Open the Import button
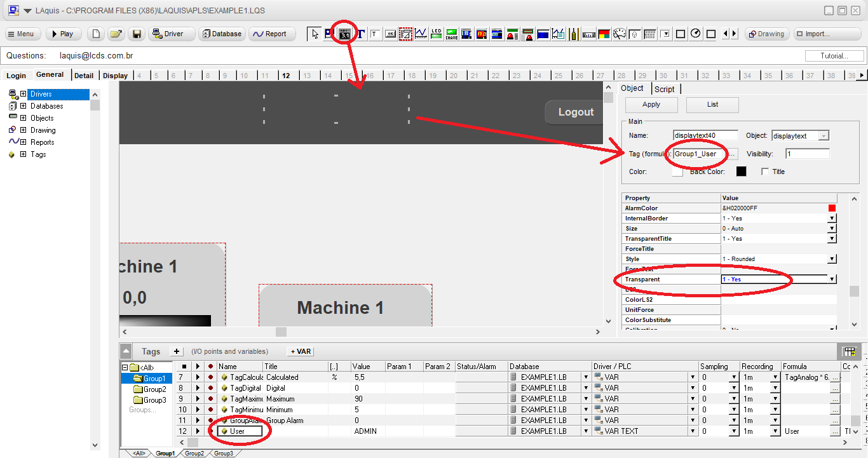868x458 pixels. [828, 34]
